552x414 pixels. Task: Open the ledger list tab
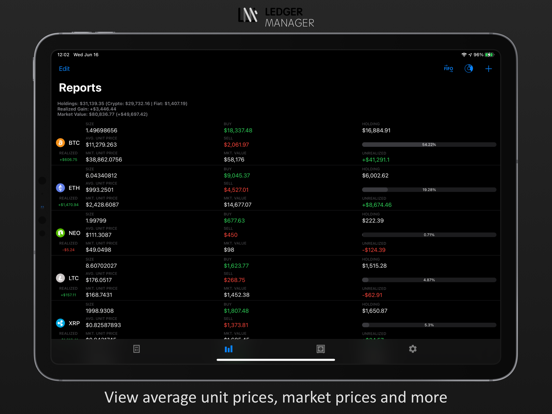137,349
